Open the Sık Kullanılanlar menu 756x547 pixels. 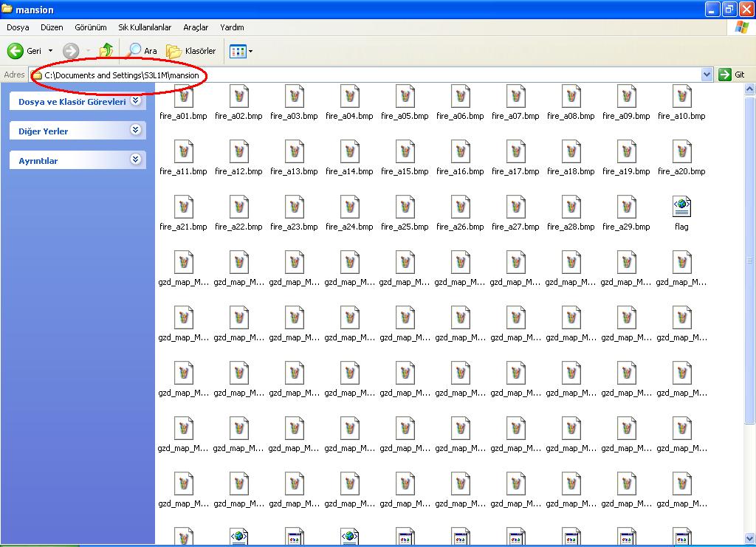[145, 27]
